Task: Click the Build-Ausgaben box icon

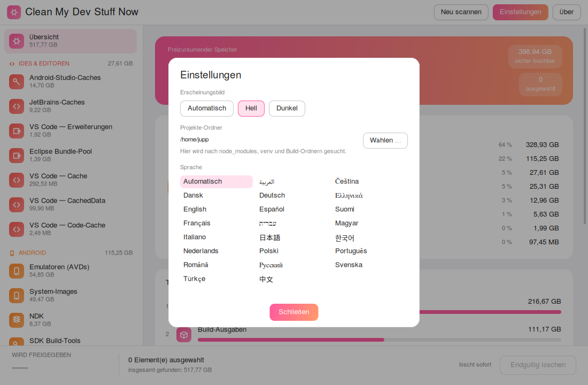Action: pyautogui.click(x=184, y=335)
